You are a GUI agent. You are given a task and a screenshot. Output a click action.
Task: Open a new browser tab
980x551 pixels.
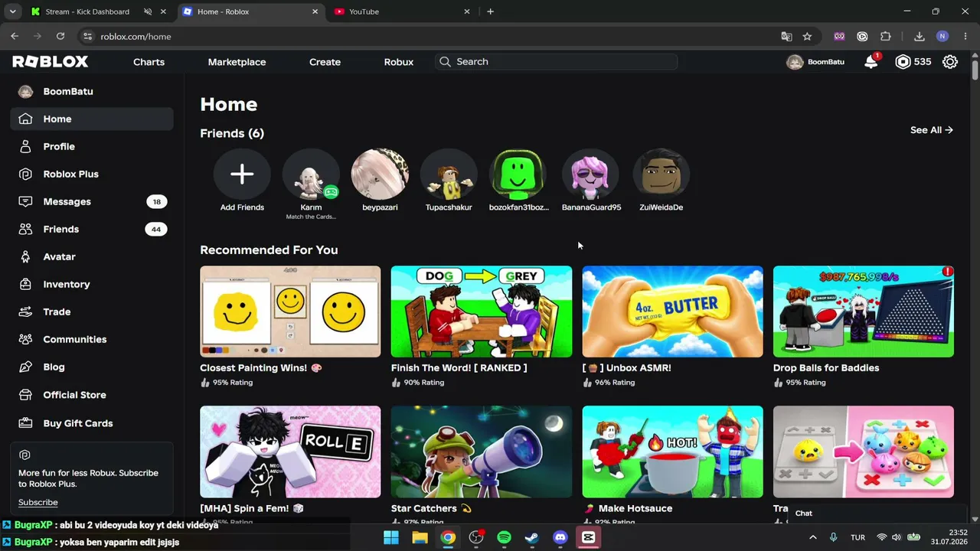(x=490, y=11)
